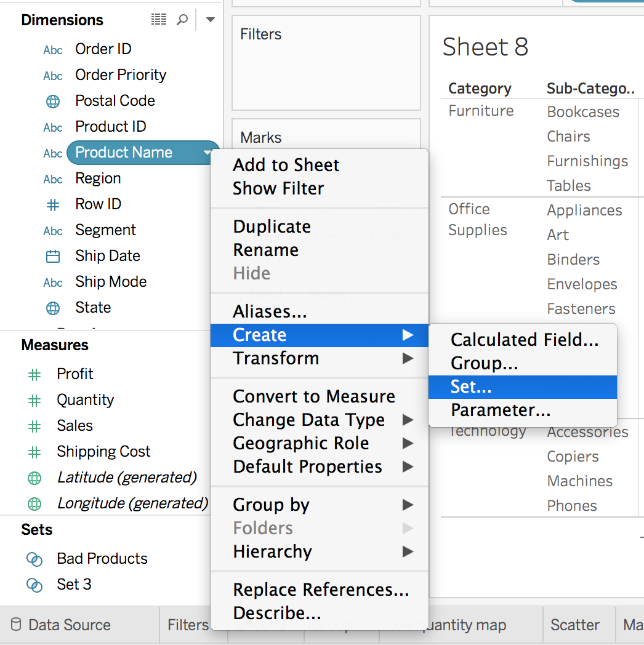
Task: Click the number icon beside Row ID
Action: click(53, 205)
